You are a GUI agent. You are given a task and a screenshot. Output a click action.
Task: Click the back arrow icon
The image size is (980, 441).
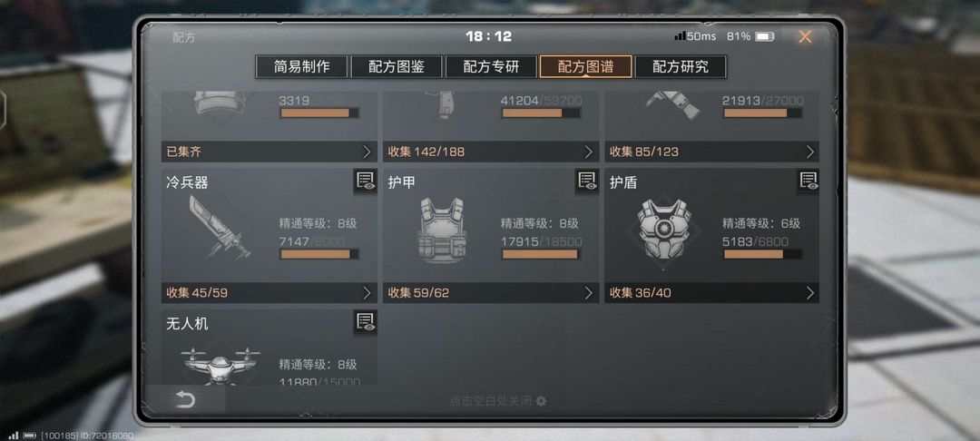[x=186, y=400]
